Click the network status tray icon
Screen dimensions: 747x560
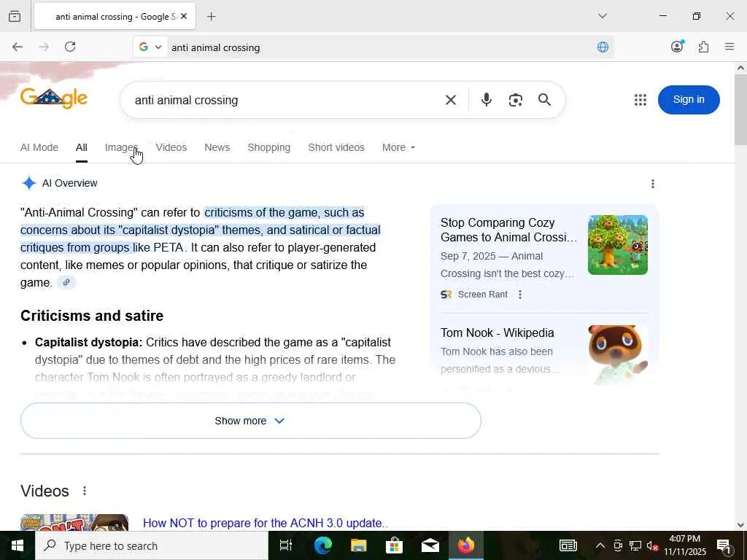635,545
